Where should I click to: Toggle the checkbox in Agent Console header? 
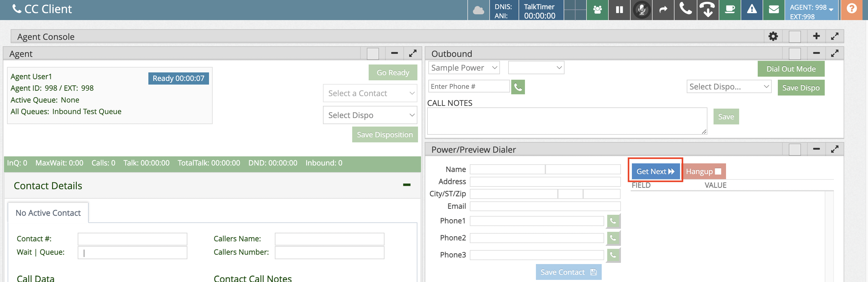pyautogui.click(x=795, y=37)
